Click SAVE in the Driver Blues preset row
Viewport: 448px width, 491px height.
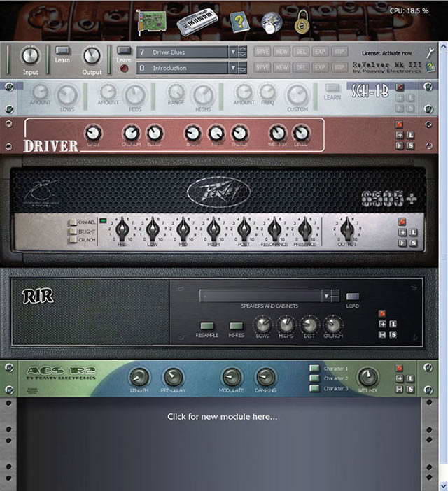[262, 52]
